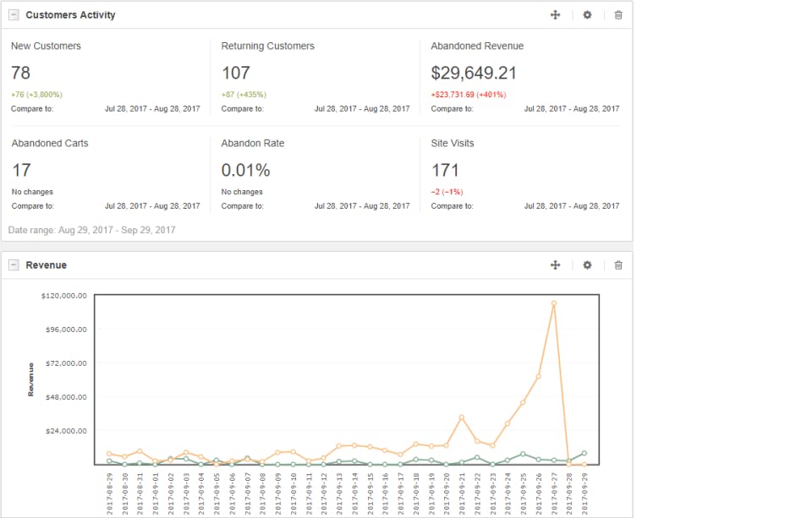Select the New Customers value 78
This screenshot has height=518, width=812.
pyautogui.click(x=21, y=74)
